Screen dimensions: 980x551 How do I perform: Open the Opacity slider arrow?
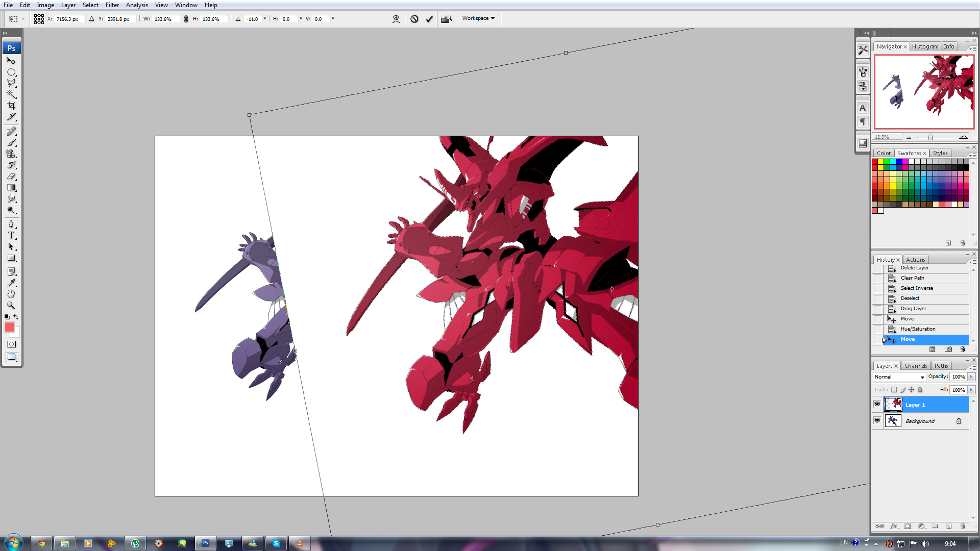pyautogui.click(x=971, y=377)
